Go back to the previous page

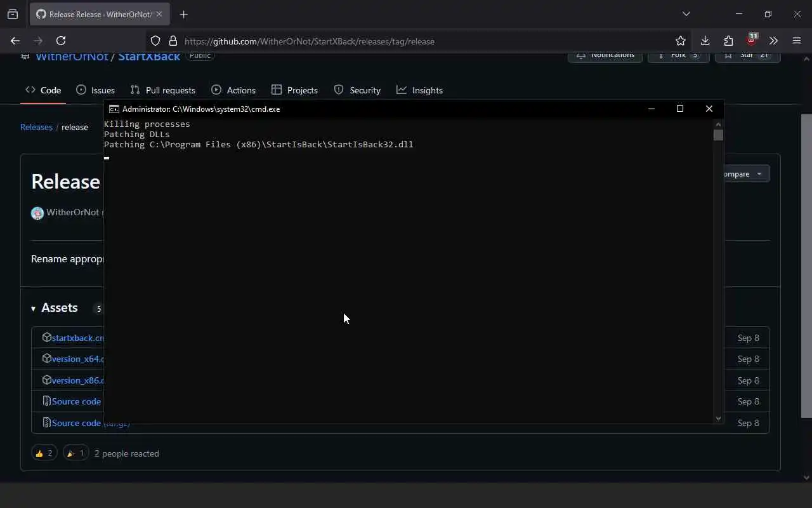click(x=15, y=41)
